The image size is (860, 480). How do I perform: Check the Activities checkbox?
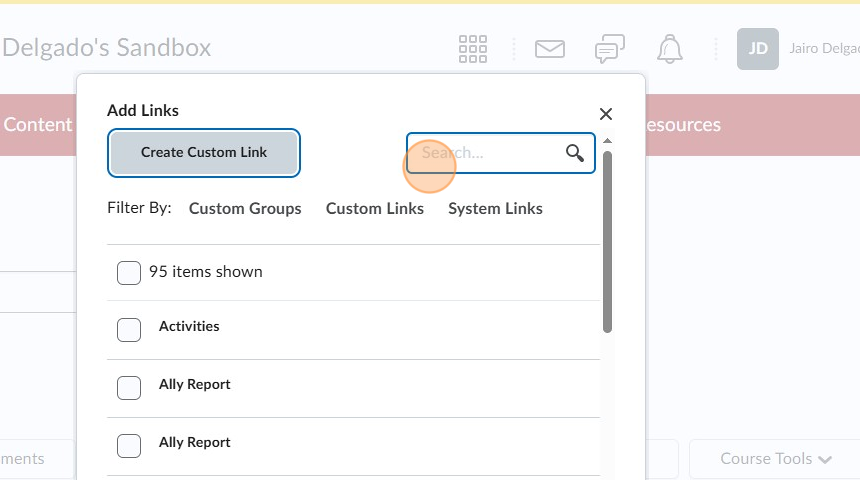(x=129, y=330)
